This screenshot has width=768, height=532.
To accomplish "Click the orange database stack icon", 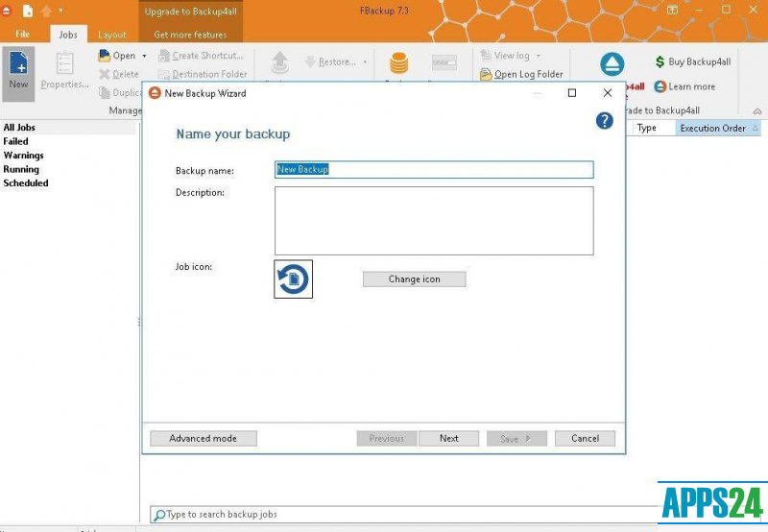I will [x=398, y=64].
